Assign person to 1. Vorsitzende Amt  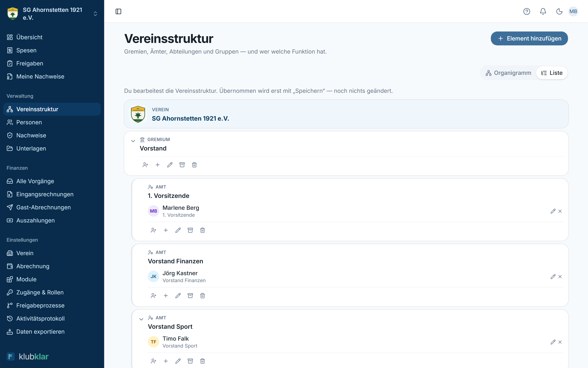pyautogui.click(x=154, y=230)
